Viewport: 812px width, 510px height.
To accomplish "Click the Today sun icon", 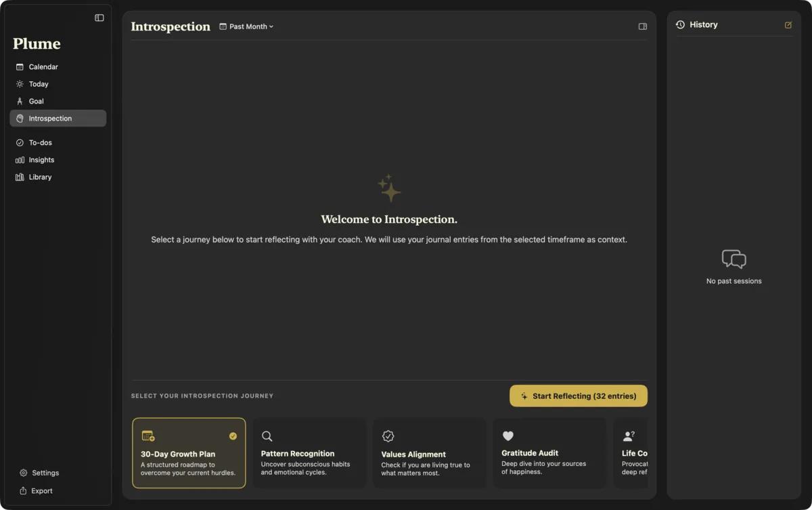I will pyautogui.click(x=20, y=84).
